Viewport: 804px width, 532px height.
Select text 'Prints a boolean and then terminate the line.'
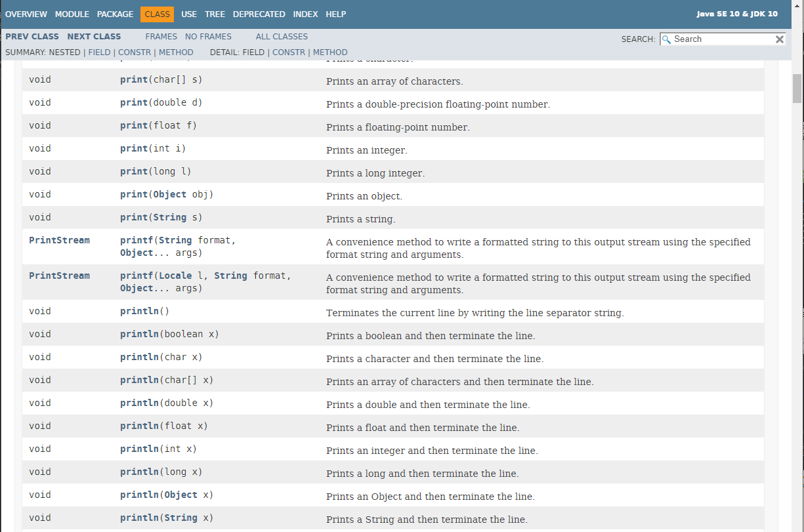[431, 336]
